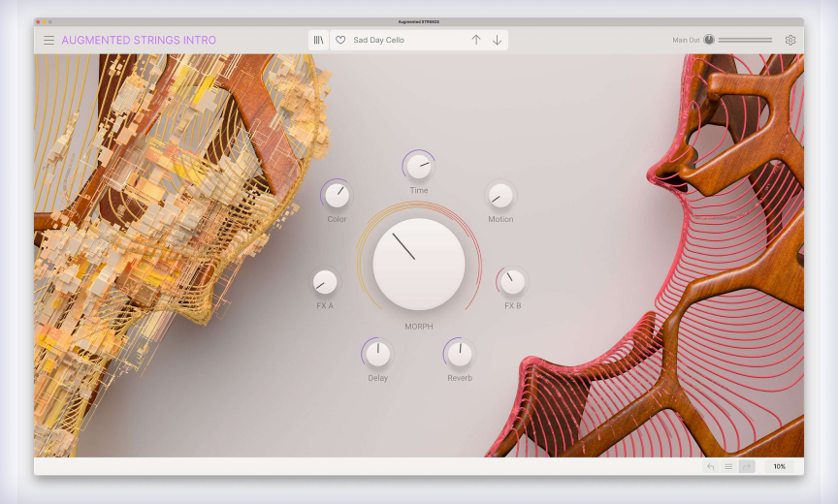Screen dimensions: 838x504
Task: Click the Reverb knob
Action: coord(460,354)
